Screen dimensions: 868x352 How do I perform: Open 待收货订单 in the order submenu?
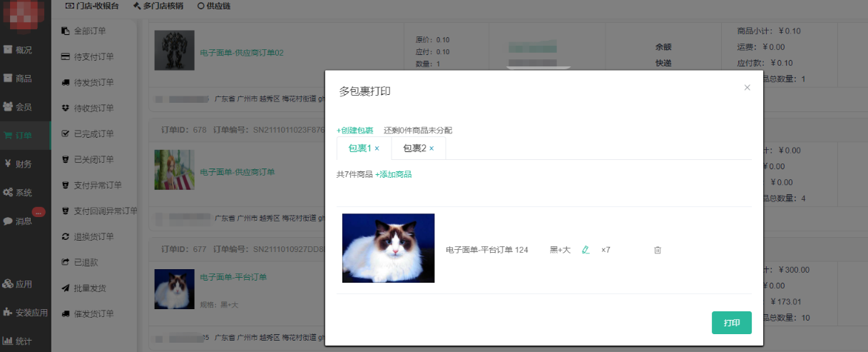click(93, 108)
